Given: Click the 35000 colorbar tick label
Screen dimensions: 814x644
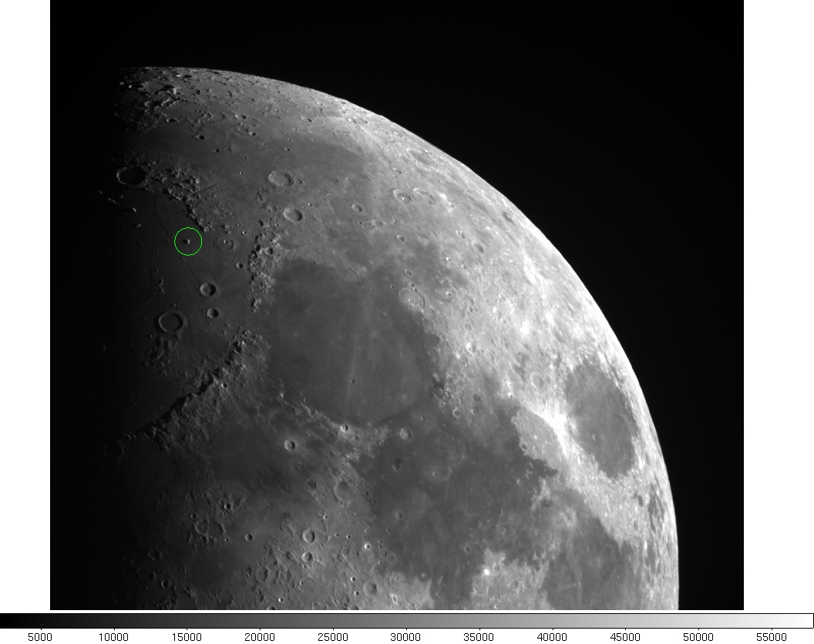Looking at the screenshot, I should (479, 637).
